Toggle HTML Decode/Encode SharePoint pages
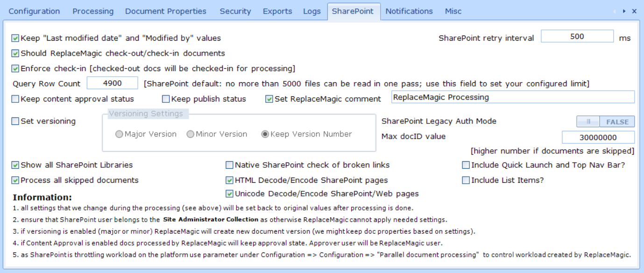 tap(229, 180)
